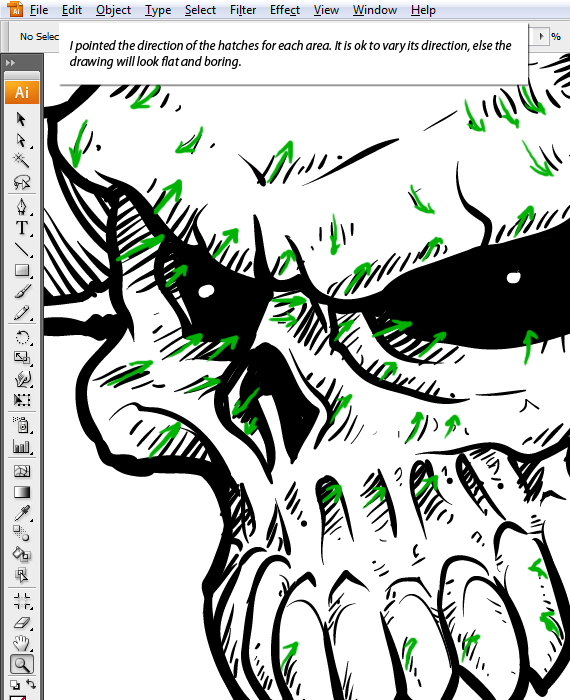This screenshot has width=570, height=700.
Task: Choose the Eyedropper tool
Action: click(21, 513)
